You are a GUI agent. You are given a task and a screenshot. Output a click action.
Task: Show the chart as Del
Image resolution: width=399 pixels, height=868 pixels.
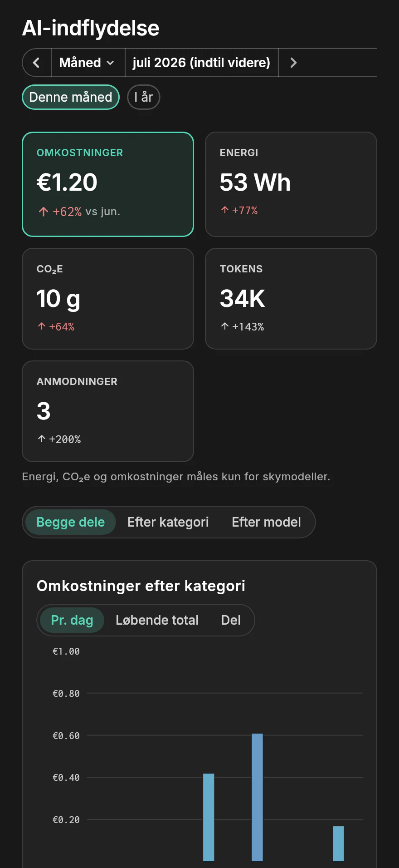tap(231, 620)
